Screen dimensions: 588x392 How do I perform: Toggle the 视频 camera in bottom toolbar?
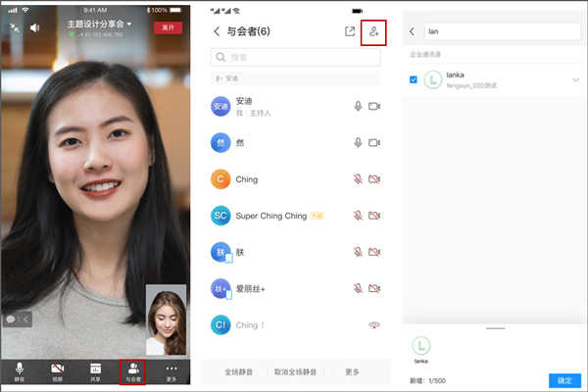click(x=57, y=370)
